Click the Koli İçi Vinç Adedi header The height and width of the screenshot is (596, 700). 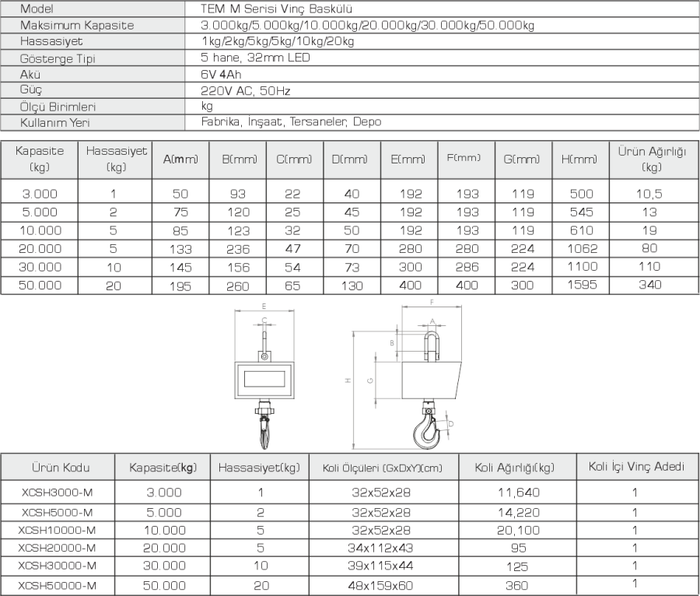[636, 467]
